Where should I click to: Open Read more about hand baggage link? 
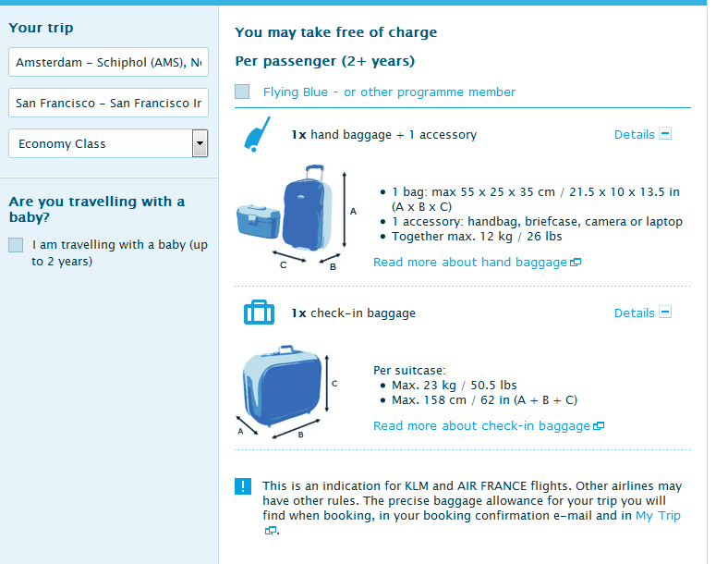(469, 263)
